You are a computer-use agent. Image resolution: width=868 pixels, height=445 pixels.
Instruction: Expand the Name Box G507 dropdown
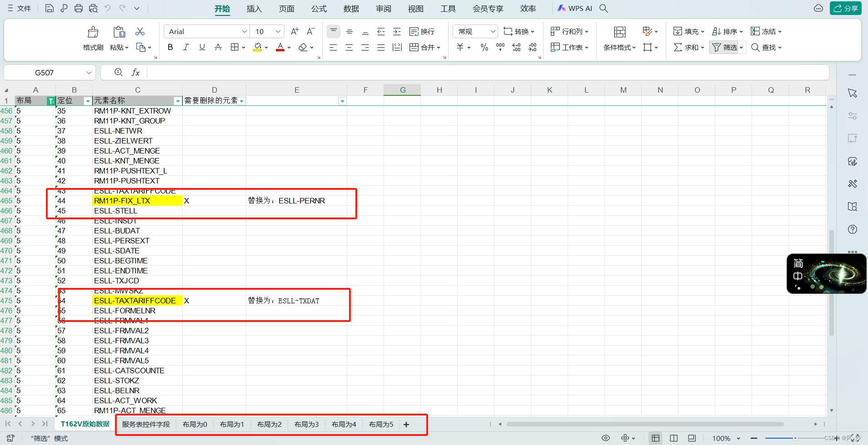[x=89, y=73]
